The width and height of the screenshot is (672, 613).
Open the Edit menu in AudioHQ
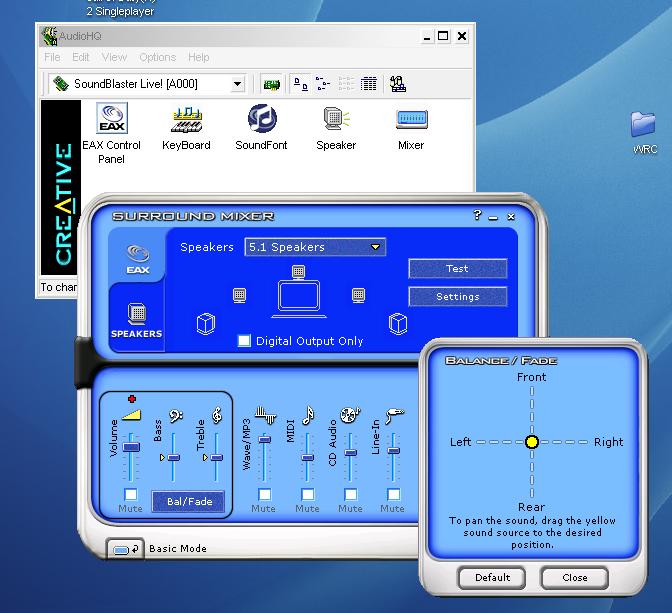[x=81, y=57]
